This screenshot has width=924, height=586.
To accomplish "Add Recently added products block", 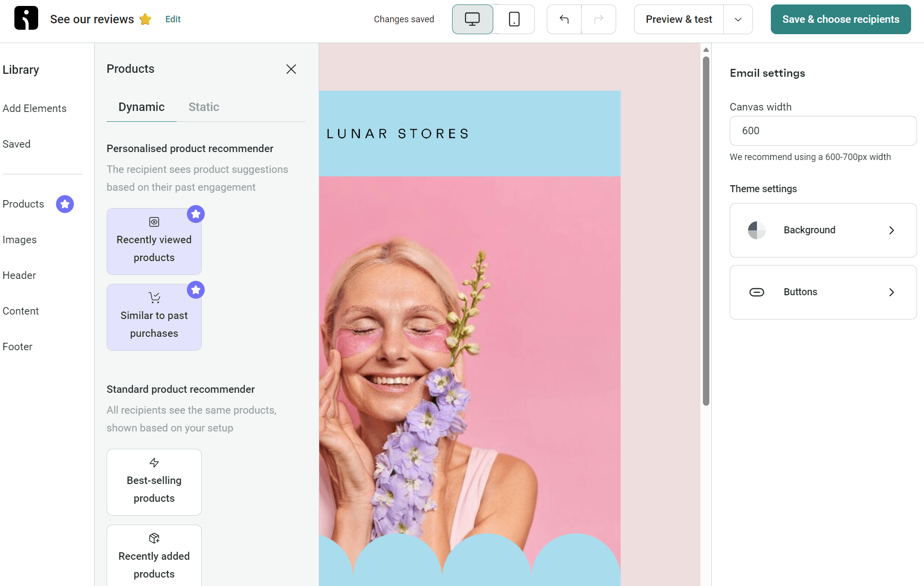I will [x=154, y=555].
